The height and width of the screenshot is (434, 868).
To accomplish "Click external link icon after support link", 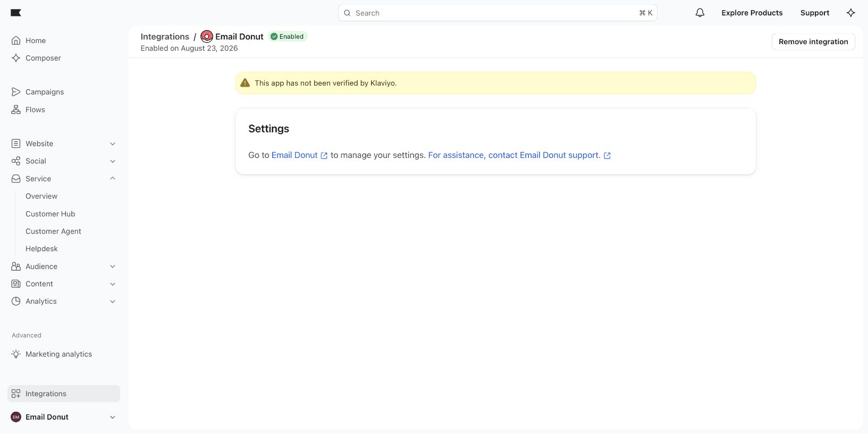I will [x=607, y=156].
